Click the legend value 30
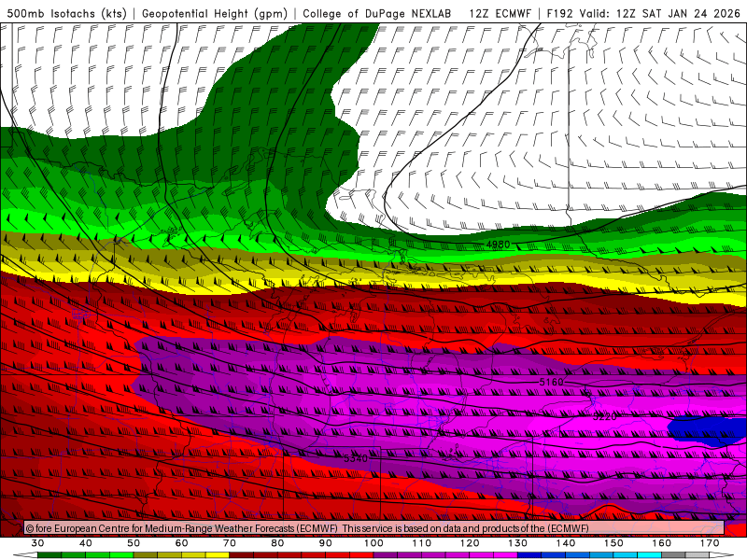The image size is (747, 560). point(37,543)
